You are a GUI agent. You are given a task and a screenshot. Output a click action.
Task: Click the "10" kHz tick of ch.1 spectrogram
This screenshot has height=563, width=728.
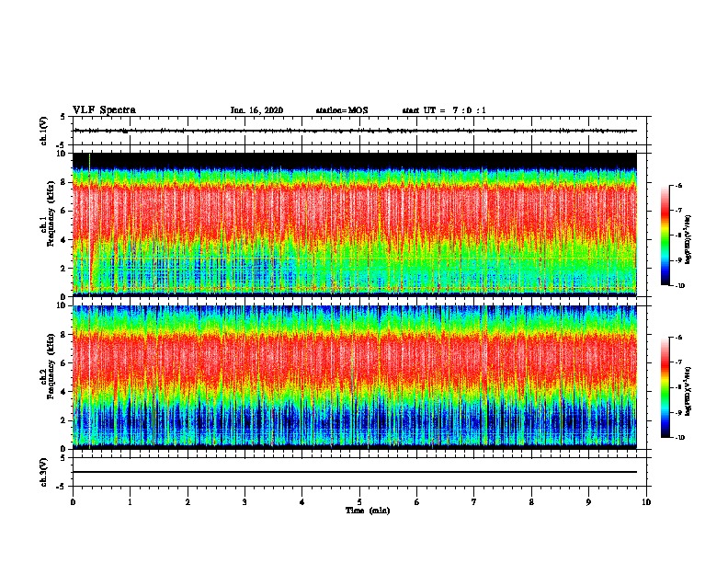coord(63,154)
